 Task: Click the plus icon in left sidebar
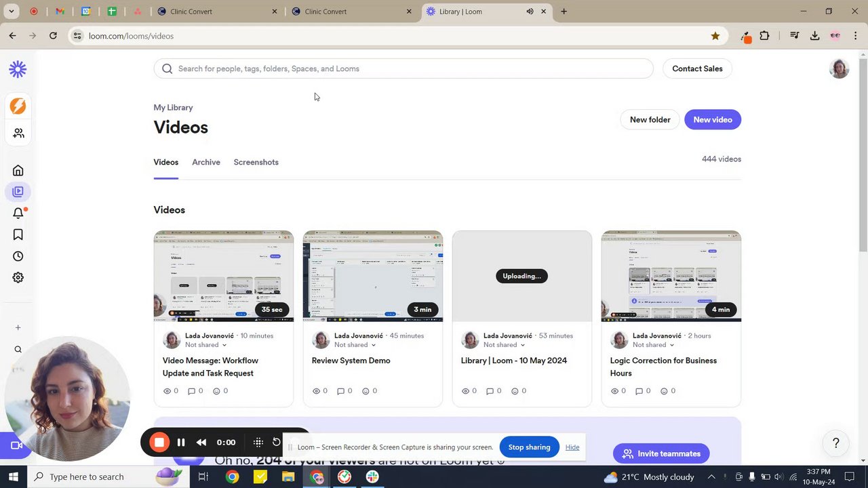tap(18, 327)
